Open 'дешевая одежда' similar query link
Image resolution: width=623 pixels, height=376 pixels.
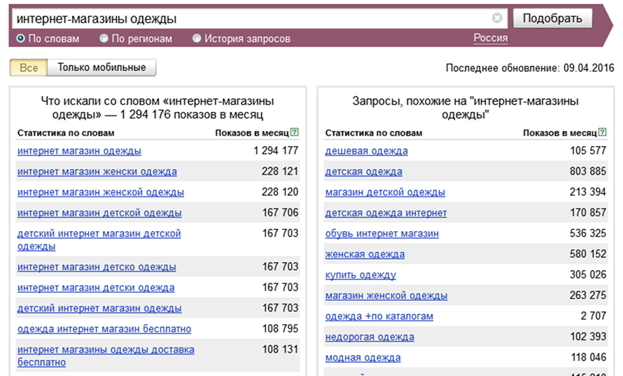(366, 151)
